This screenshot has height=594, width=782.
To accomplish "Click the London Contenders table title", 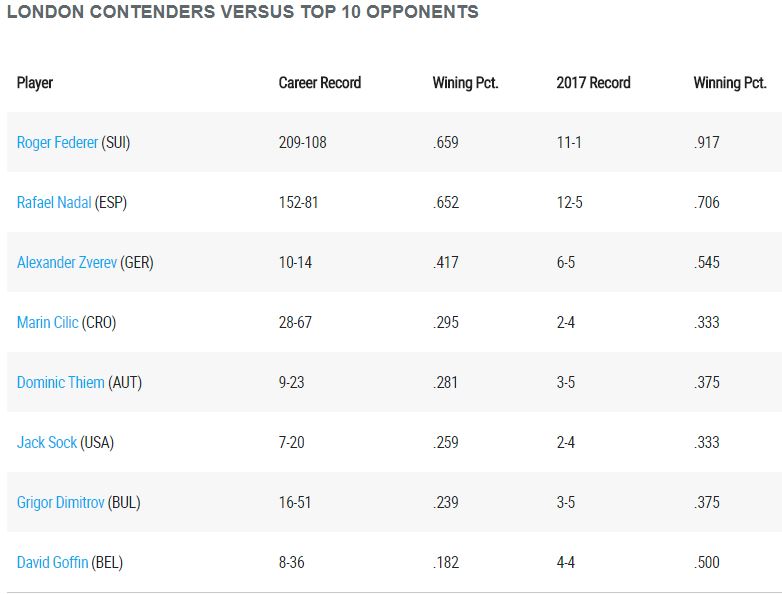I will (242, 13).
